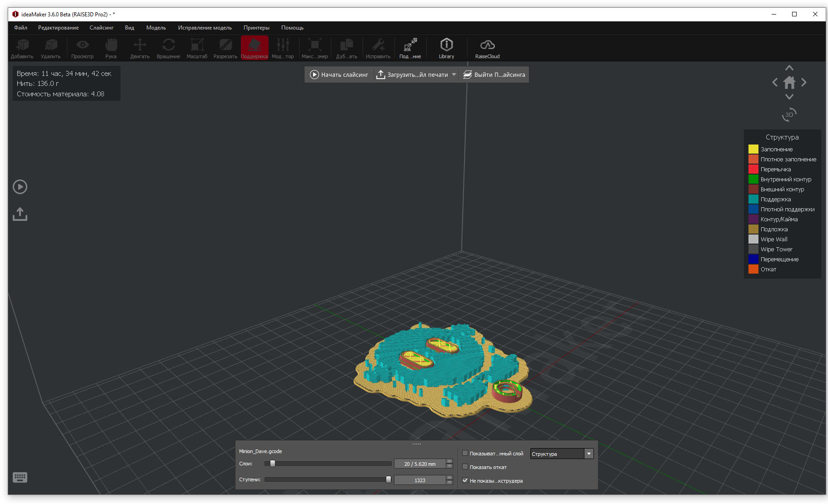The width and height of the screenshot is (828, 504).
Task: Open the Принтеры menu
Action: coord(256,28)
